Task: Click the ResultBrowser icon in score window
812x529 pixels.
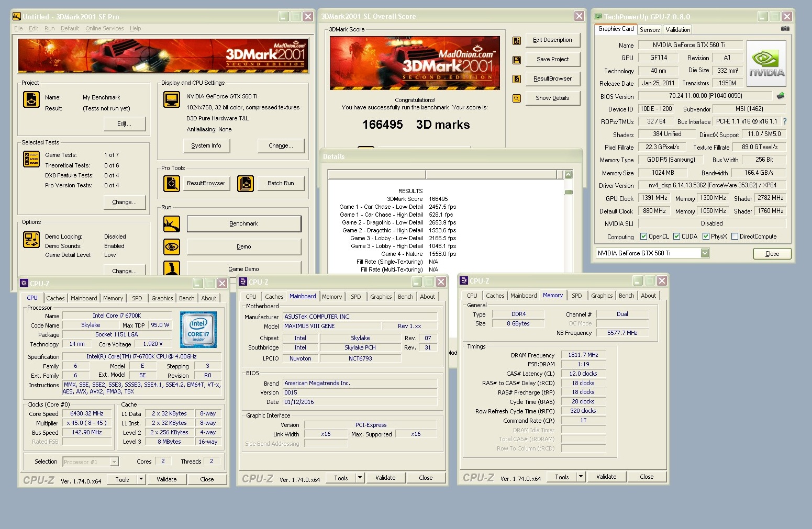Action: (517, 79)
